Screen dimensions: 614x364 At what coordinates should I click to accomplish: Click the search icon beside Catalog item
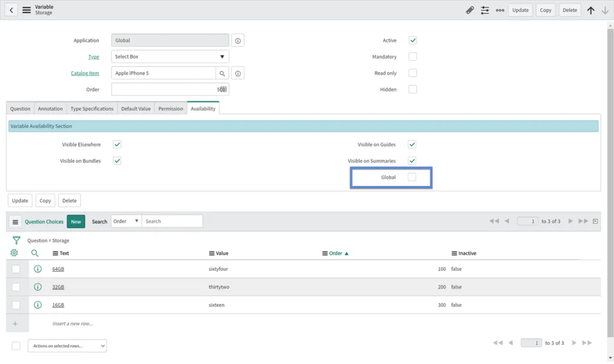222,73
